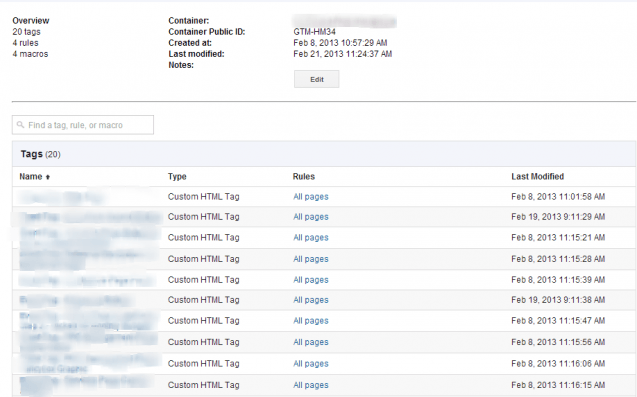The image size is (637, 397).
Task: Click container public ID GTM-HM34
Action: (314, 32)
